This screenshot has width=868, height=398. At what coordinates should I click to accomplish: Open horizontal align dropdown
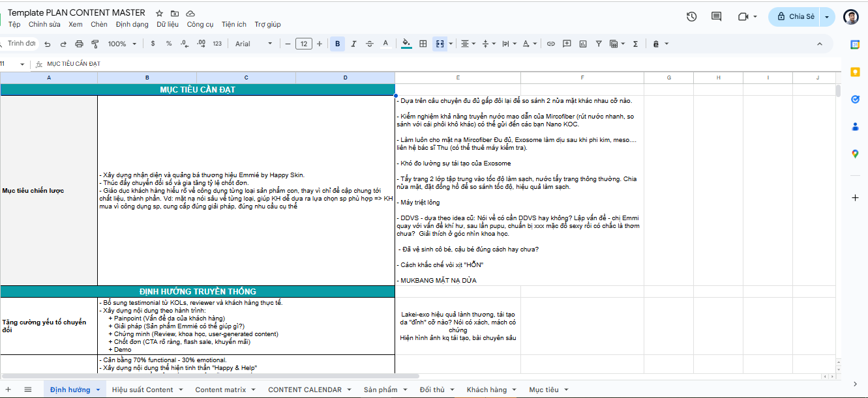point(468,44)
